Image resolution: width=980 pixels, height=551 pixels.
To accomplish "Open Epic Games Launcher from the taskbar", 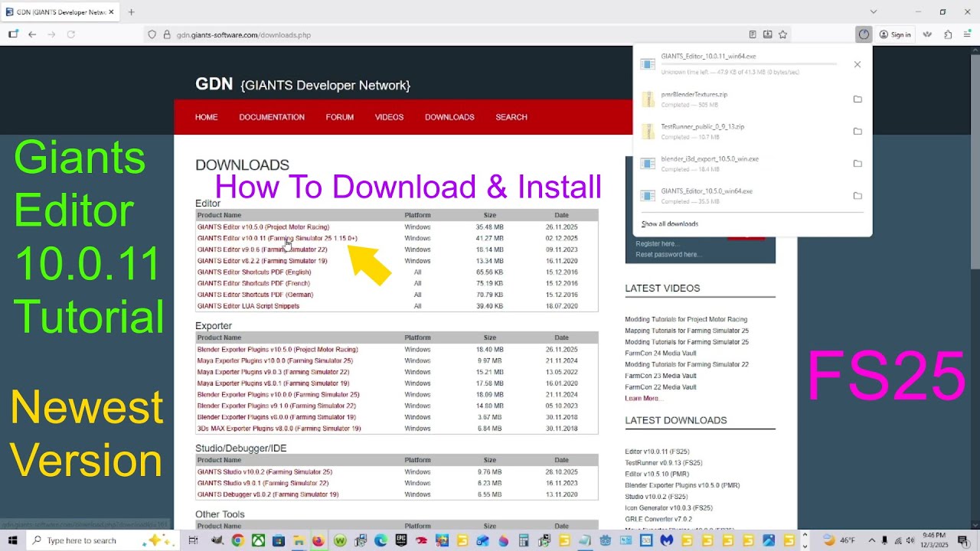I will [x=400, y=540].
